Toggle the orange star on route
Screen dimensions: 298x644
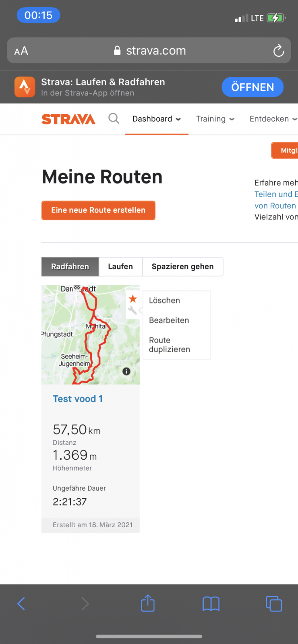tap(133, 299)
